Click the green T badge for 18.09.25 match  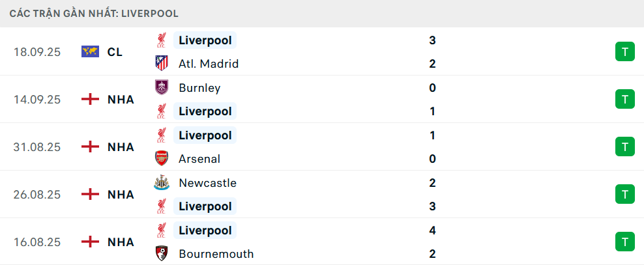(x=624, y=52)
